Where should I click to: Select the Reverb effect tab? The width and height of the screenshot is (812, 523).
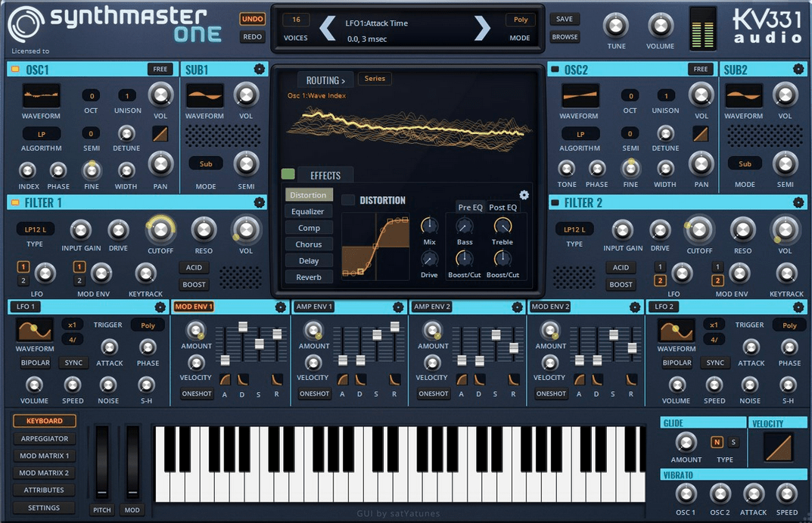[309, 277]
